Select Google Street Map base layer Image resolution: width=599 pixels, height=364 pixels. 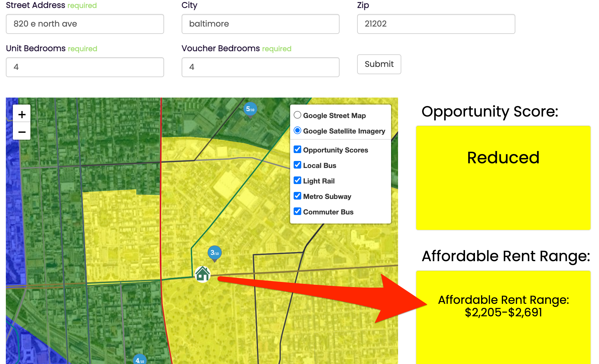[x=297, y=115]
